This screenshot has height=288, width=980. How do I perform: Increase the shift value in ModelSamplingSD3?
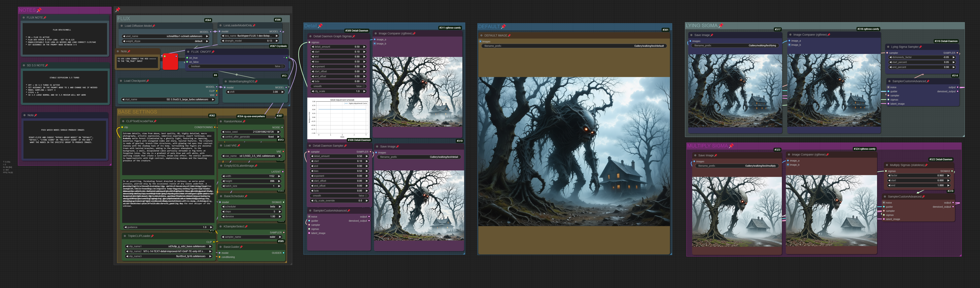click(x=282, y=92)
